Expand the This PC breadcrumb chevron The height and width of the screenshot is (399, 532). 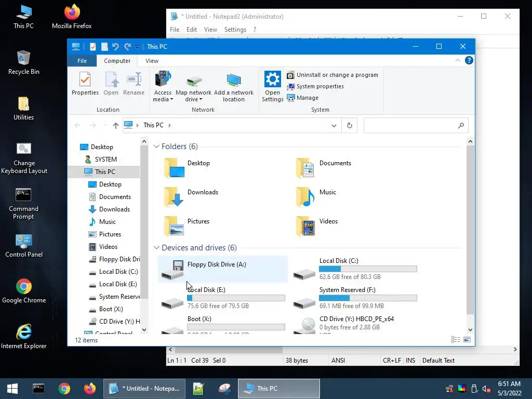tap(169, 125)
